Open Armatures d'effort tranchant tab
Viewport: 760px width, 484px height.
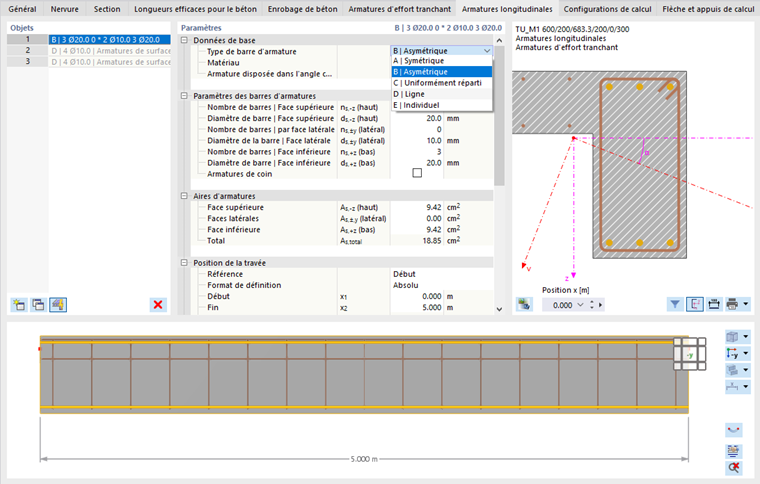399,9
